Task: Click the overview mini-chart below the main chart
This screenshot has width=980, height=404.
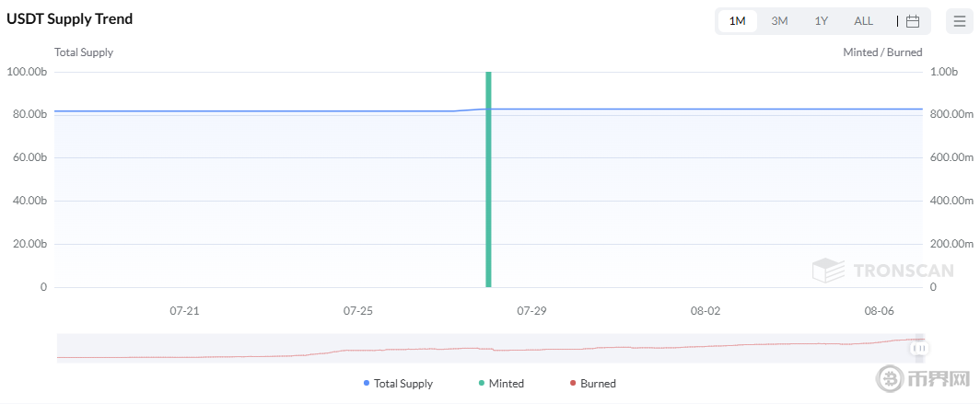Action: 461,348
